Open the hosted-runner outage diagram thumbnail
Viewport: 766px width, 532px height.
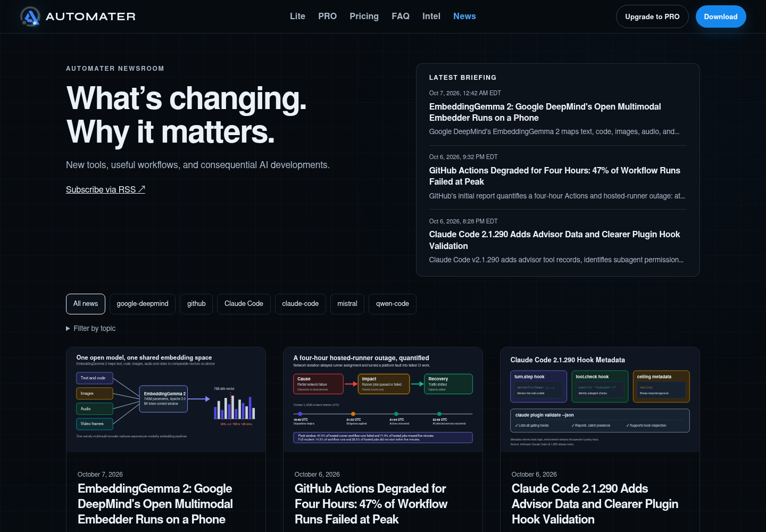tap(383, 400)
